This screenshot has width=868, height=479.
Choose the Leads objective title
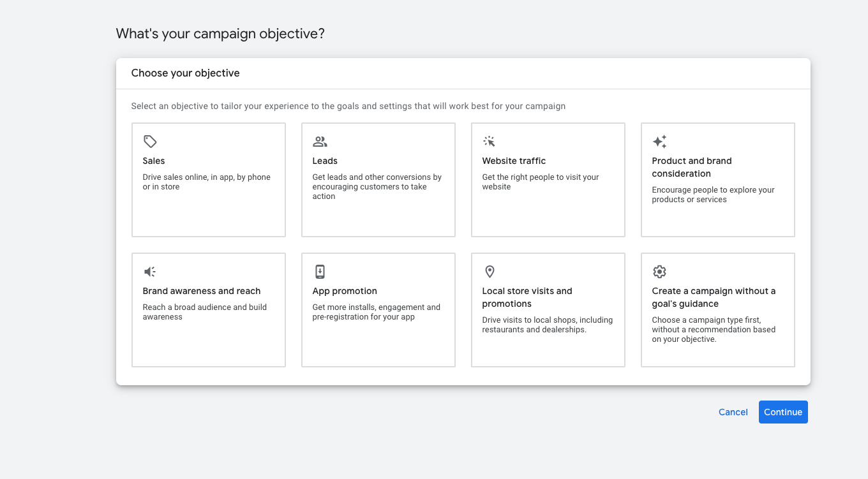(x=325, y=161)
